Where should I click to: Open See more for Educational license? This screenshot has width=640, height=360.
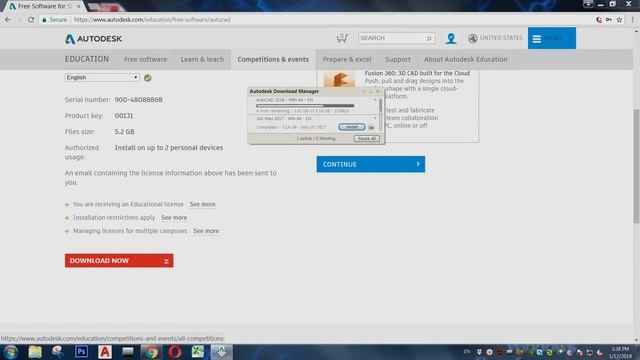coord(202,204)
